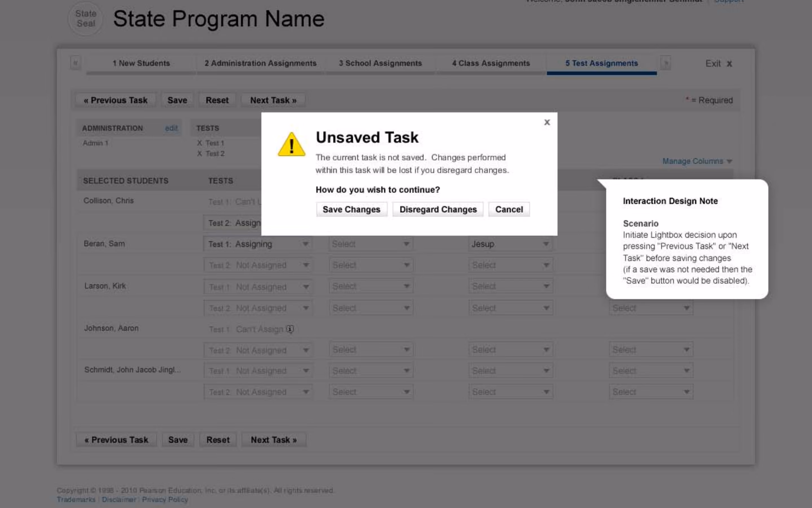The width and height of the screenshot is (812, 508).
Task: Open the Trademarks footer link
Action: 76,500
